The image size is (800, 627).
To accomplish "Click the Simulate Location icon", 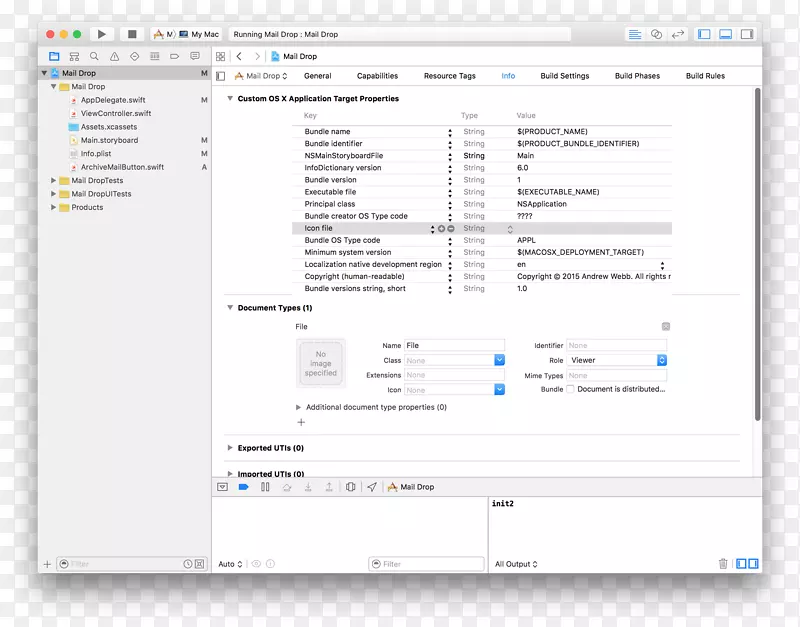I will tap(371, 487).
